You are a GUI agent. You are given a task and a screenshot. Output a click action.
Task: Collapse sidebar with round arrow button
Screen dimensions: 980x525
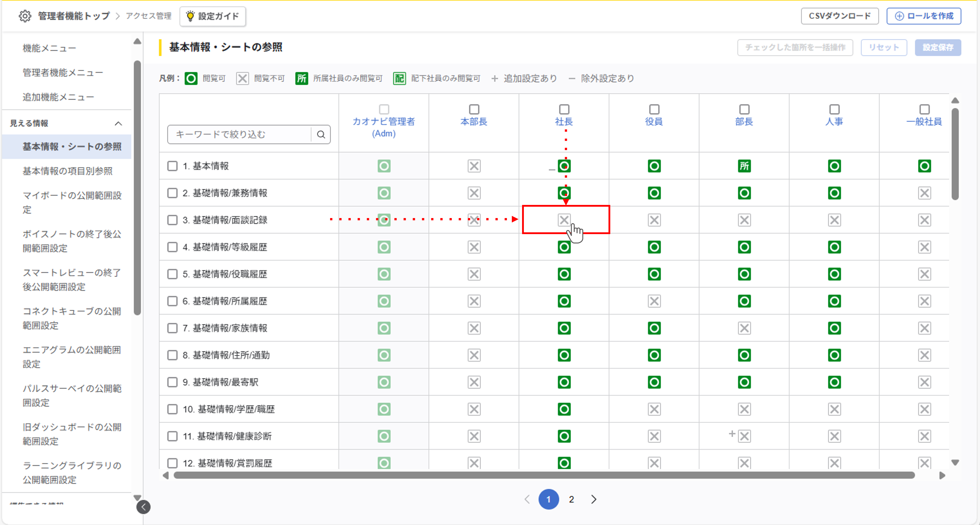tap(143, 507)
